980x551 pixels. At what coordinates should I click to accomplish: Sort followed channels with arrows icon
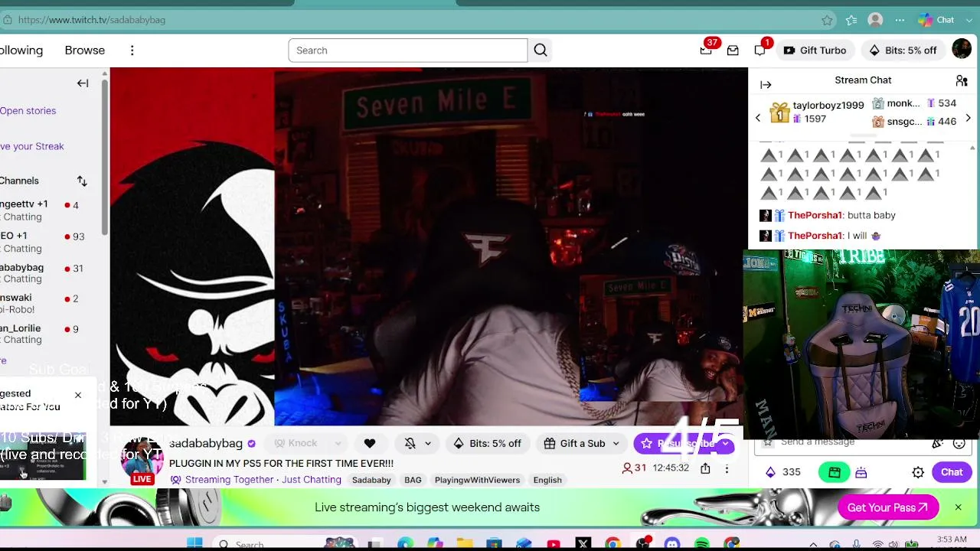coord(82,181)
